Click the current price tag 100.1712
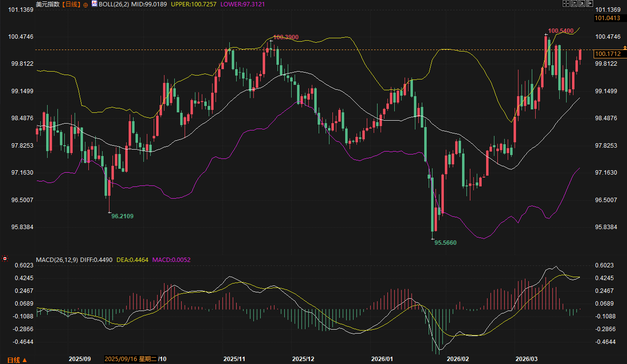Screen dimensions: 627x364 (x=607, y=53)
